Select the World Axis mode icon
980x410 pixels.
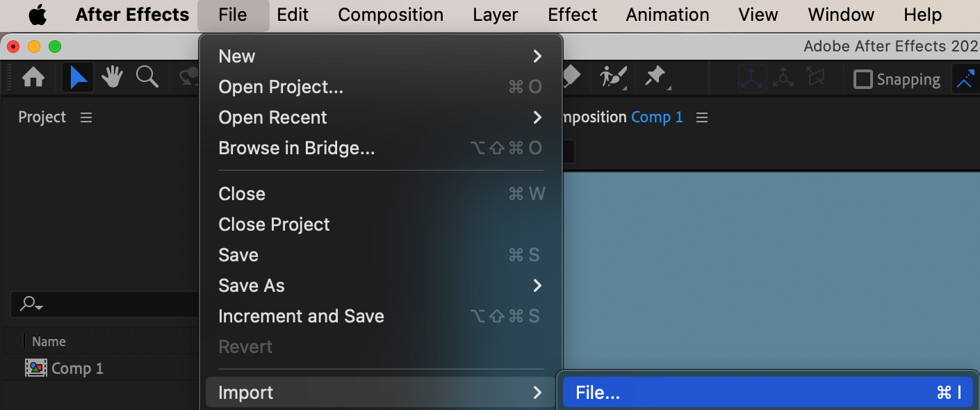[783, 79]
